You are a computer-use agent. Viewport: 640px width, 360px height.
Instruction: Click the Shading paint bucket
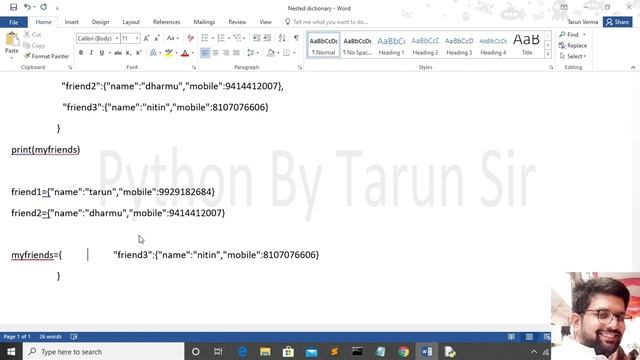270,53
